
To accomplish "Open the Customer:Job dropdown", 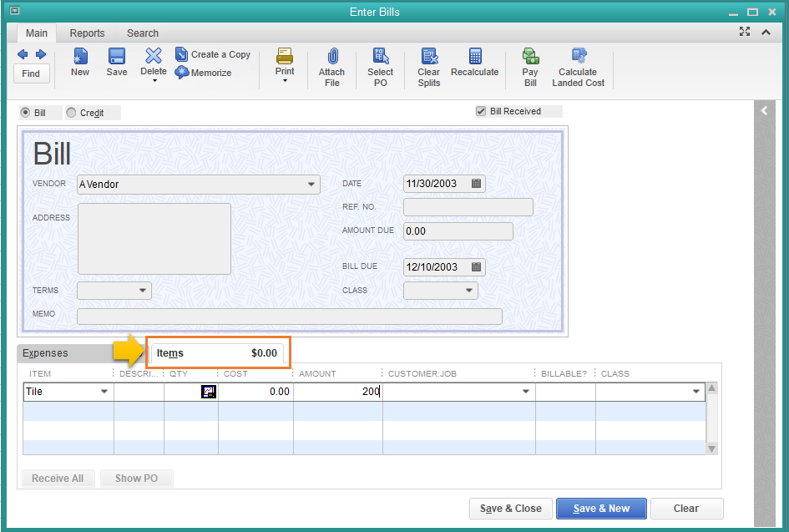I will [526, 392].
